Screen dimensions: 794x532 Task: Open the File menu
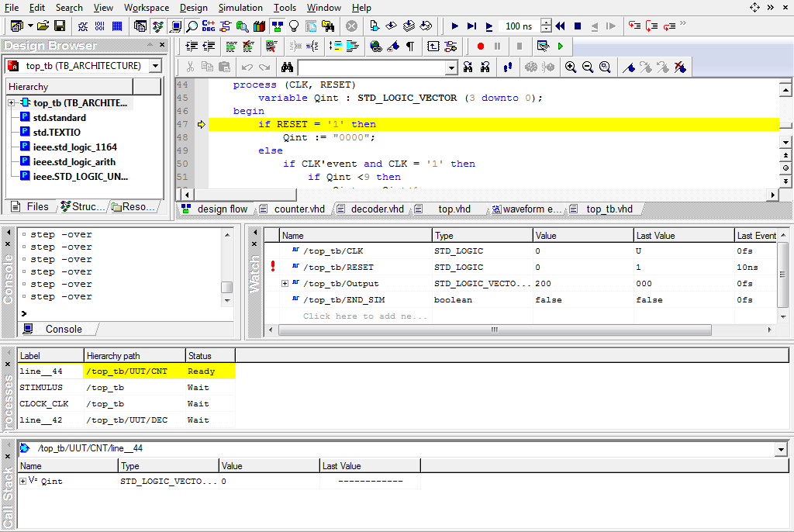tap(12, 8)
